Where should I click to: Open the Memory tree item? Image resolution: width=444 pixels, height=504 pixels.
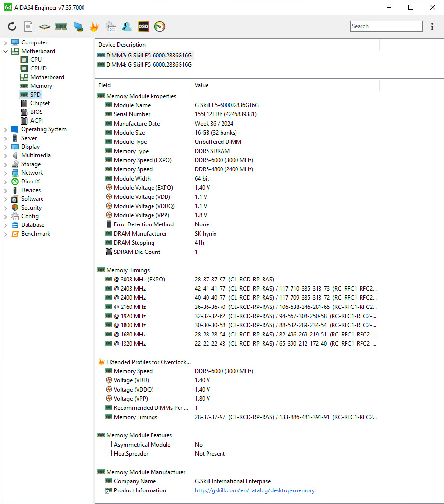pos(41,86)
